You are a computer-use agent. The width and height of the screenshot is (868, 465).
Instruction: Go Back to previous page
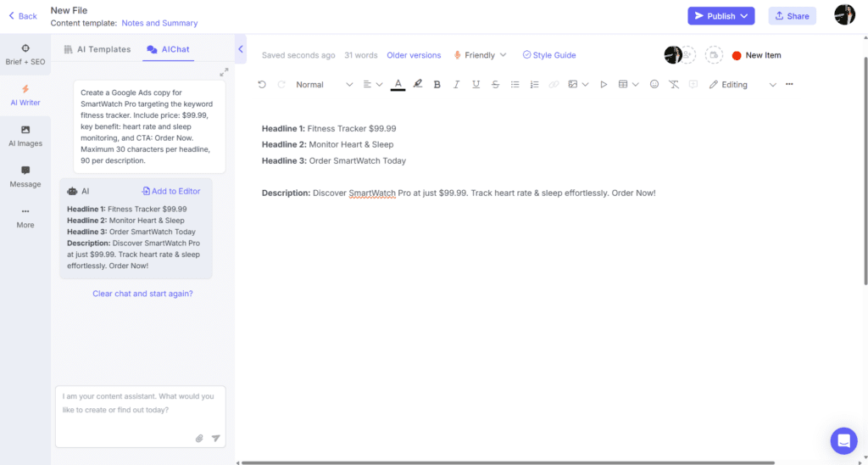pos(23,16)
